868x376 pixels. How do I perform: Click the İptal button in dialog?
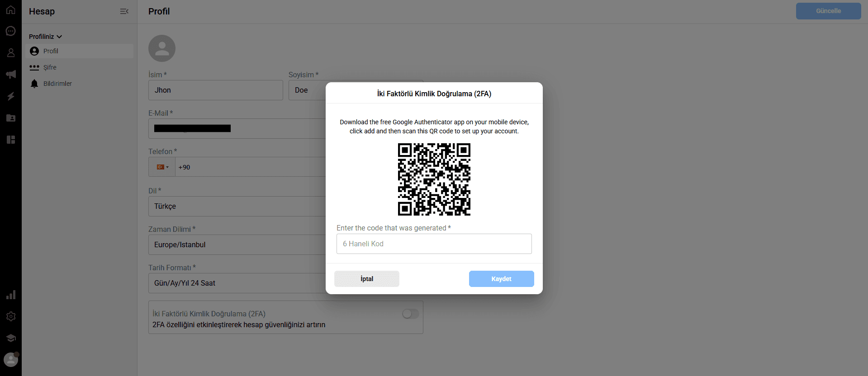tap(367, 279)
